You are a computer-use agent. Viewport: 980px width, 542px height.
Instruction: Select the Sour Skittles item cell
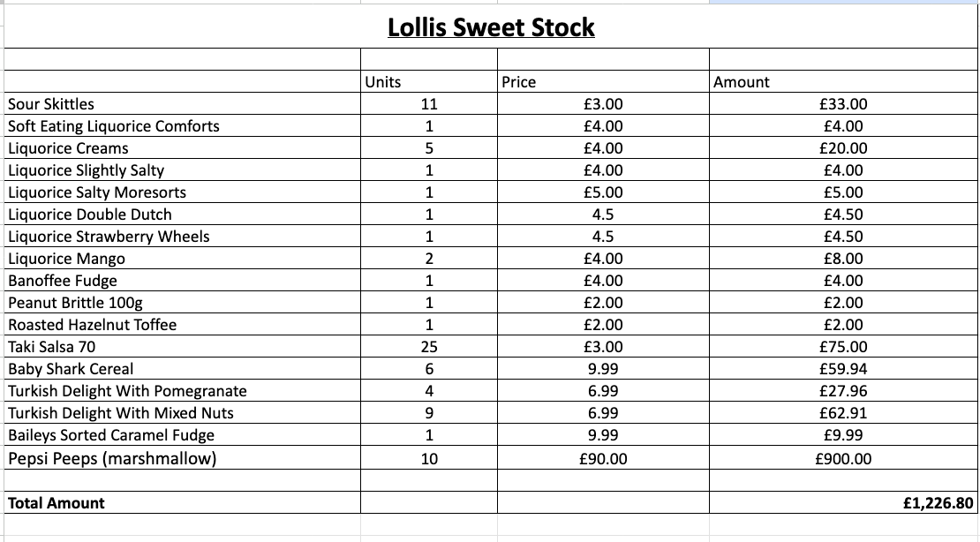coord(51,104)
